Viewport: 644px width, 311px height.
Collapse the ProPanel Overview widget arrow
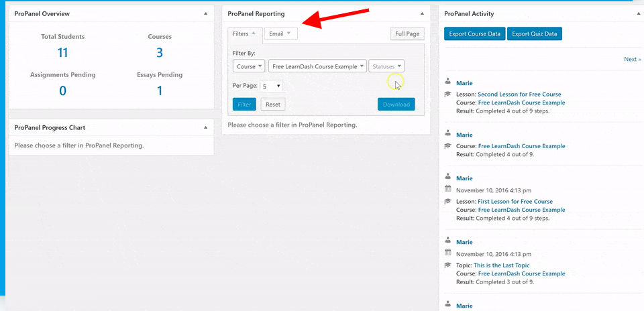tap(206, 13)
